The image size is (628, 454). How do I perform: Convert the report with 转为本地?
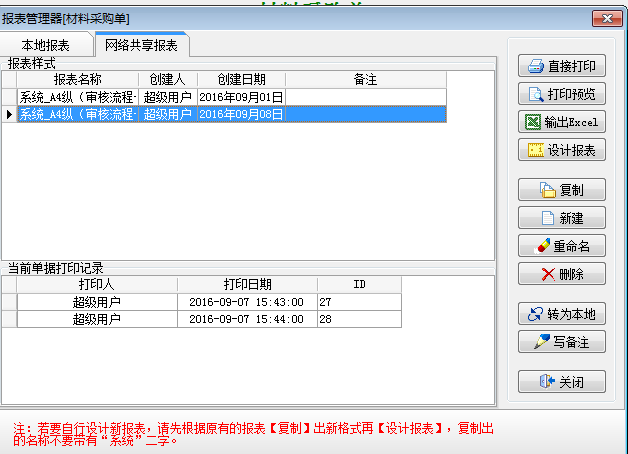pos(561,314)
